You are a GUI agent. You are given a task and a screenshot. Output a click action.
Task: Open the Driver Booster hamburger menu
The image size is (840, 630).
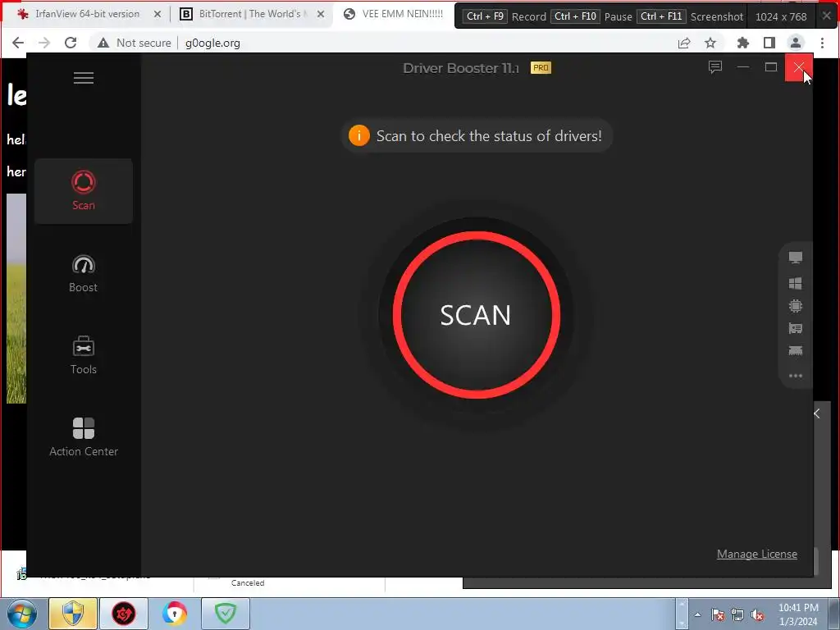click(84, 78)
